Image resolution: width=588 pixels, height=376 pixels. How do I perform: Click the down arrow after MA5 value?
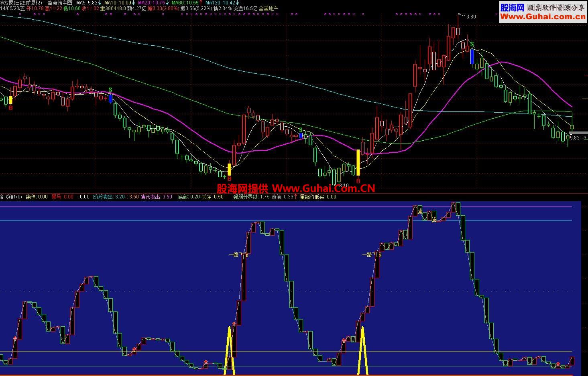click(x=100, y=3)
